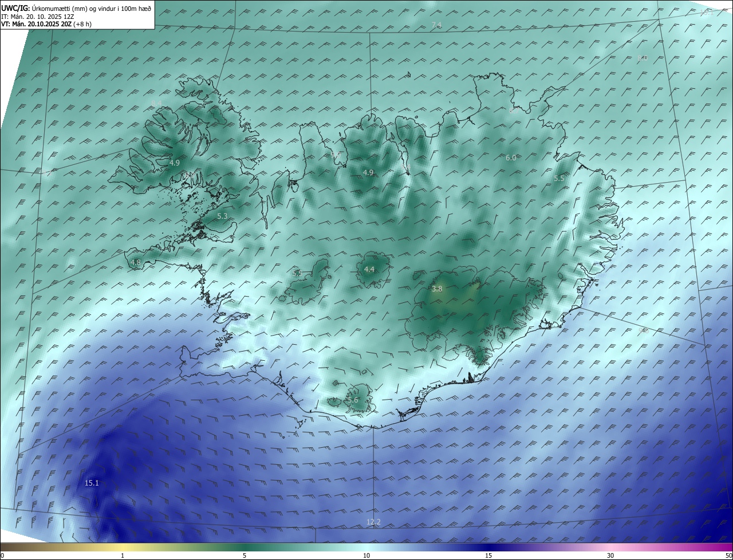Click the 7.4 value north of Iceland
Image resolution: width=733 pixels, height=560 pixels.
coord(436,25)
